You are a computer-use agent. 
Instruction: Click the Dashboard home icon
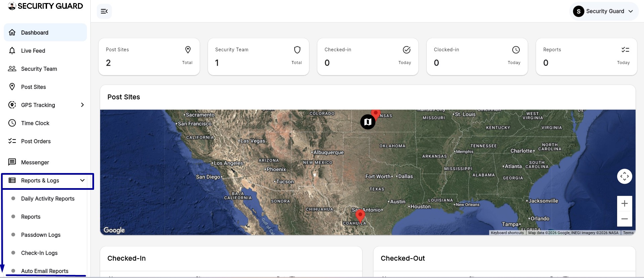click(12, 33)
